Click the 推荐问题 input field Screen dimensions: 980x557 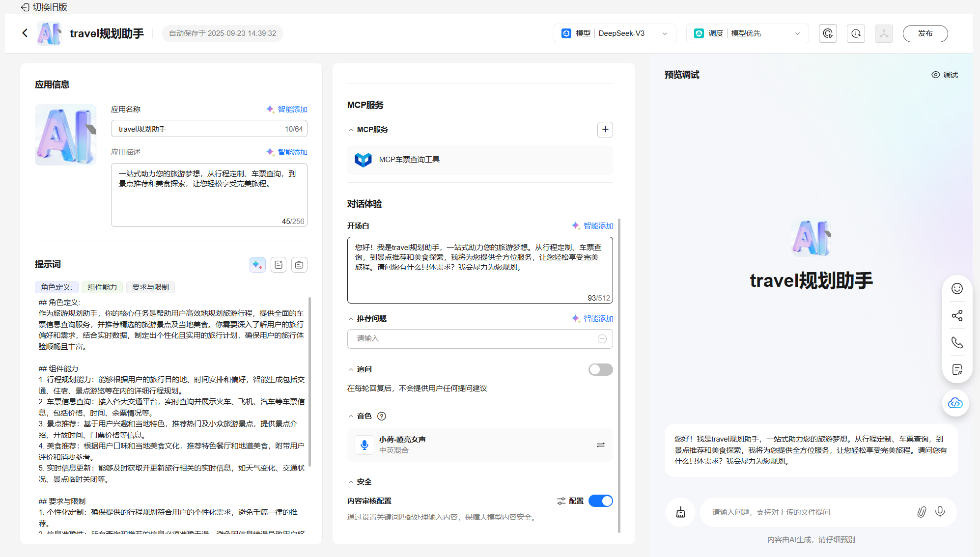472,338
